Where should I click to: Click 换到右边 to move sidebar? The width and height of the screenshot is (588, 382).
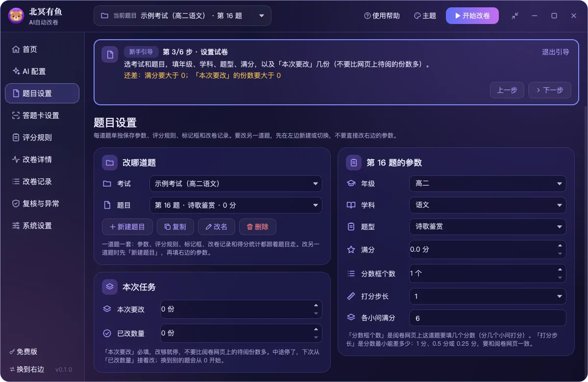click(26, 369)
